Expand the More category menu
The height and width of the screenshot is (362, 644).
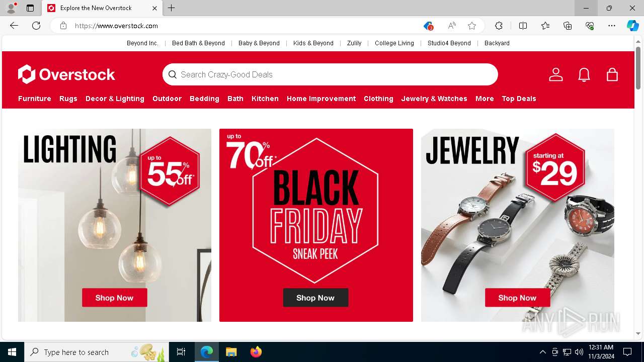[485, 99]
